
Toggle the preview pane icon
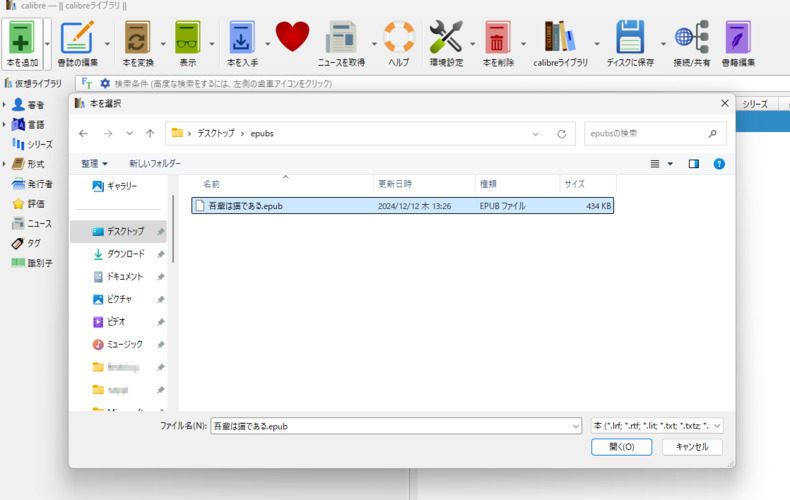pyautogui.click(x=694, y=164)
